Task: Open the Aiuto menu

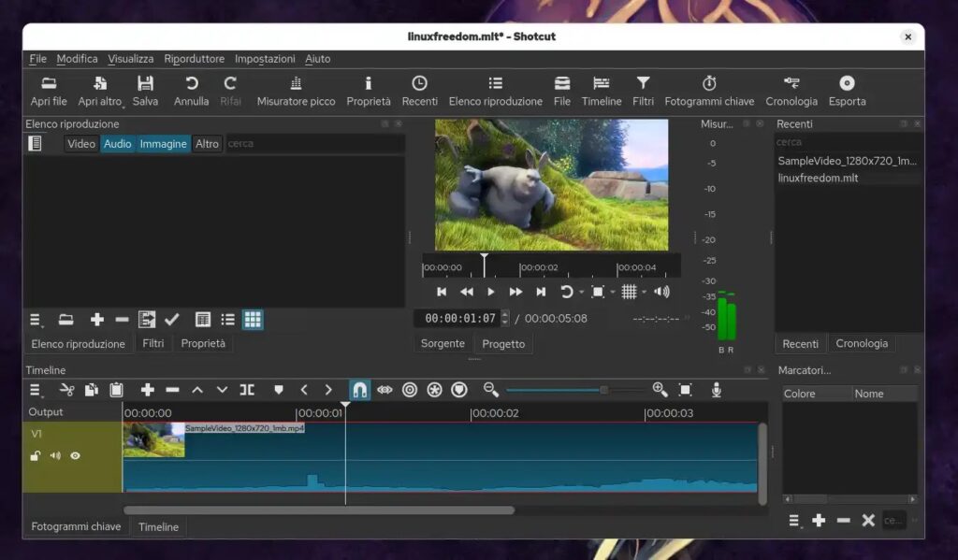Action: point(318,59)
